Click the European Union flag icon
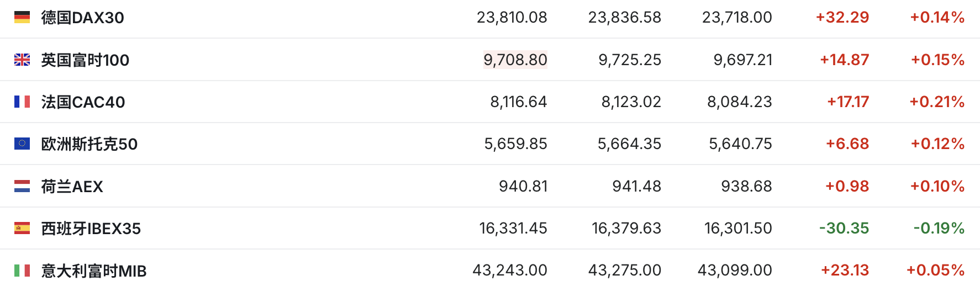980x286 pixels. tap(22, 144)
